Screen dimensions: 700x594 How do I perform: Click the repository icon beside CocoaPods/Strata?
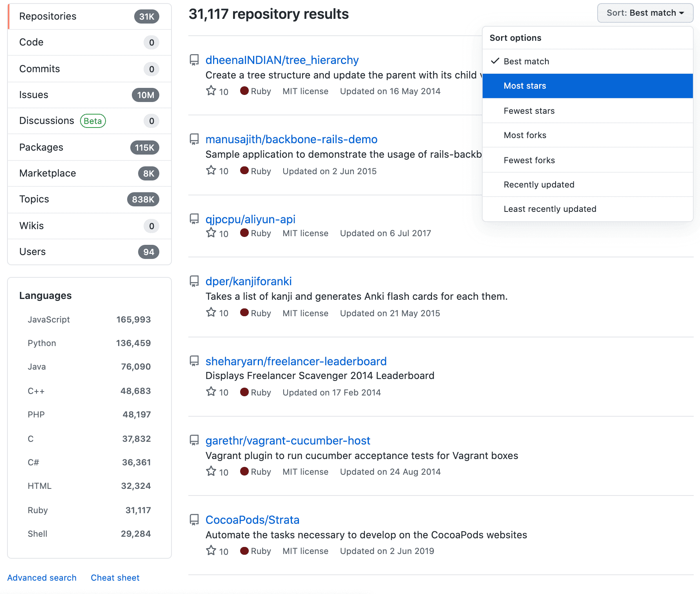pos(194,519)
